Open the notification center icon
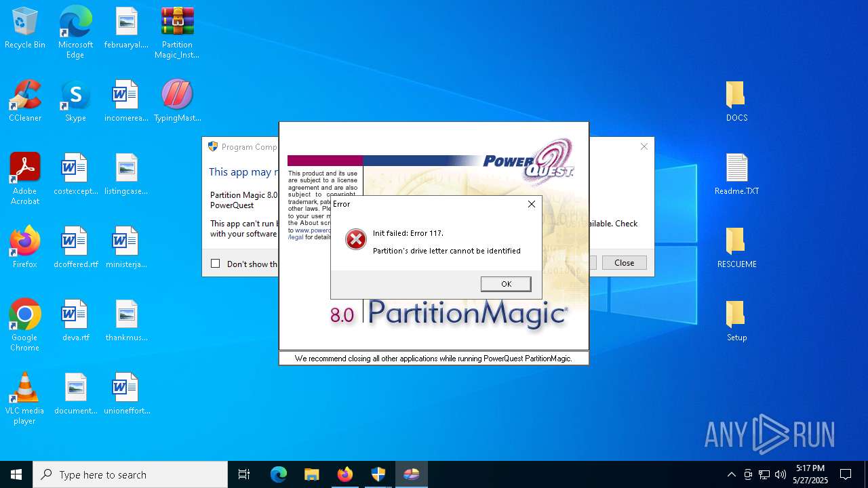 click(x=846, y=474)
